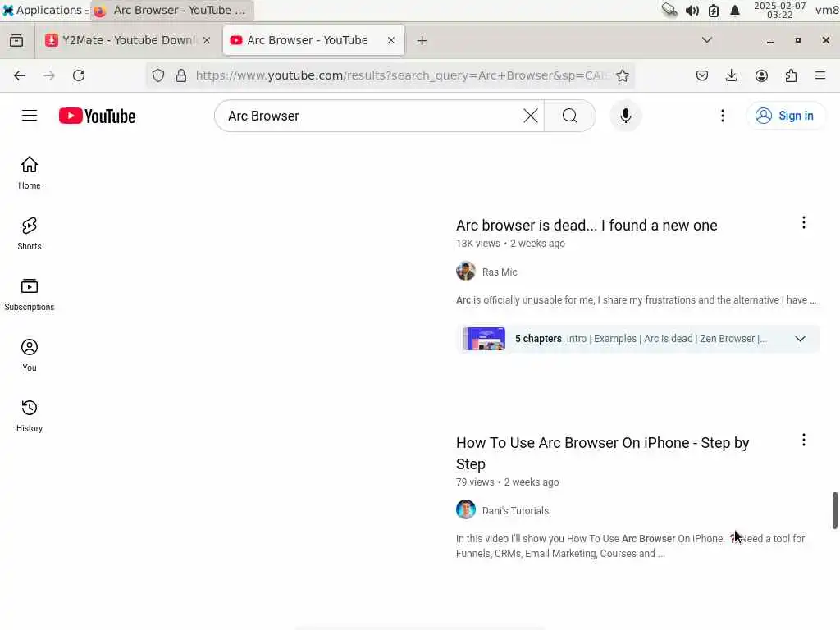
Task: Go back with the browser back arrow
Action: pyautogui.click(x=20, y=75)
